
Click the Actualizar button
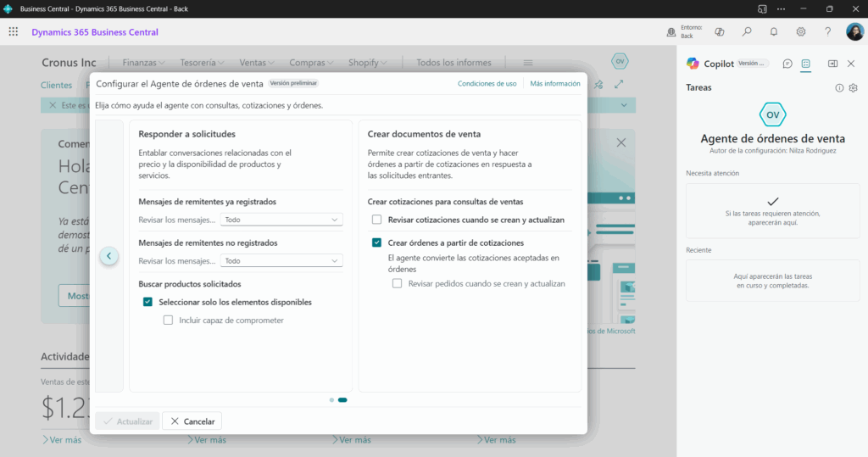[x=127, y=421]
